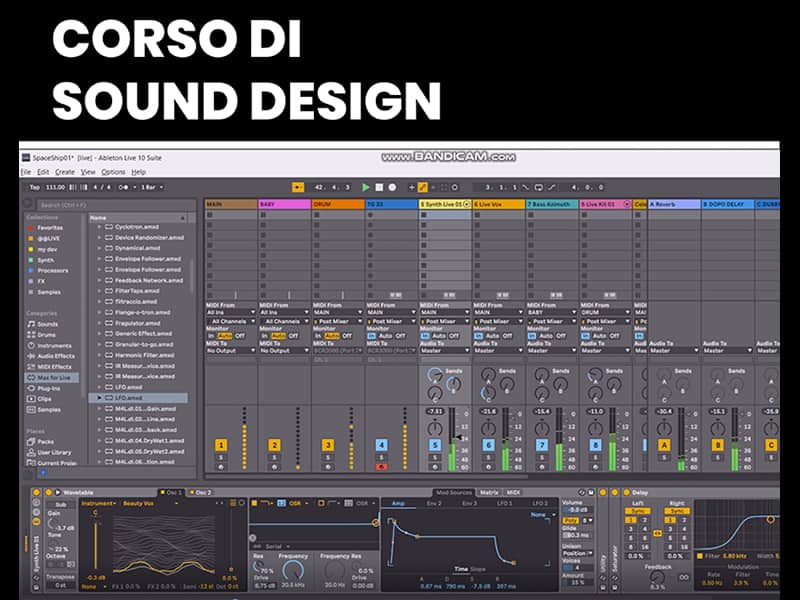Open Audio To dropdown on A Reverb

(674, 351)
